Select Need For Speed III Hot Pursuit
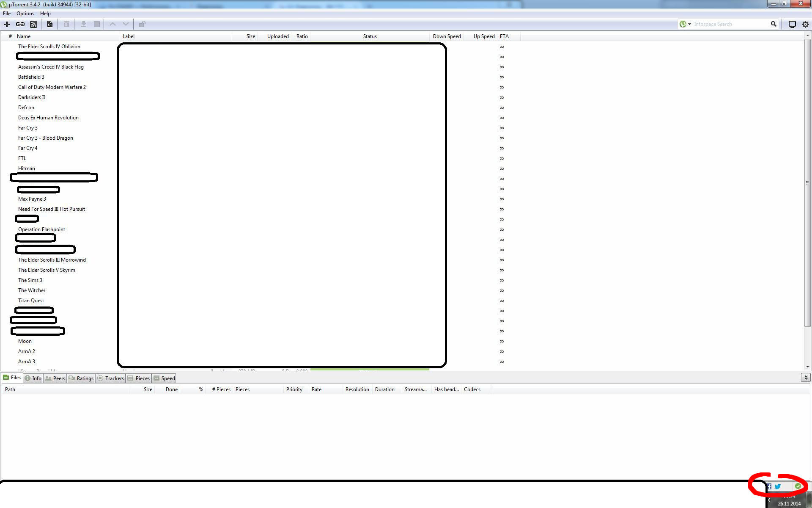The image size is (812, 508). [x=51, y=209]
